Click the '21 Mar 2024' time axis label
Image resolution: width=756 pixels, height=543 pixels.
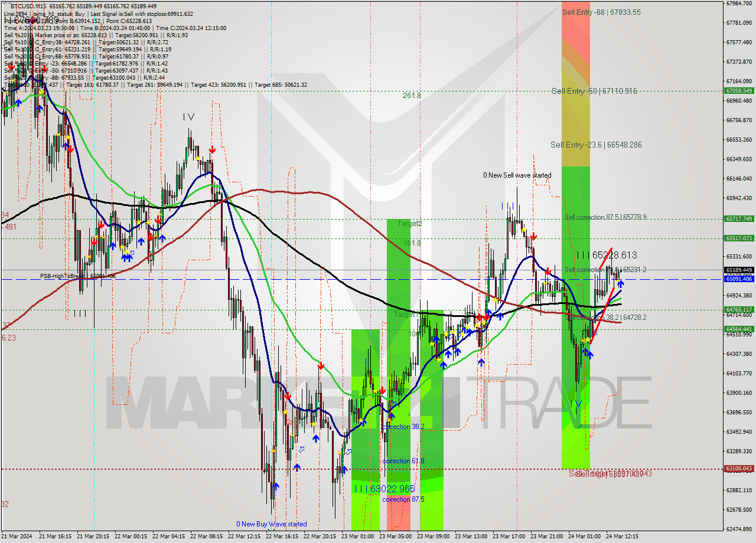pyautogui.click(x=17, y=537)
